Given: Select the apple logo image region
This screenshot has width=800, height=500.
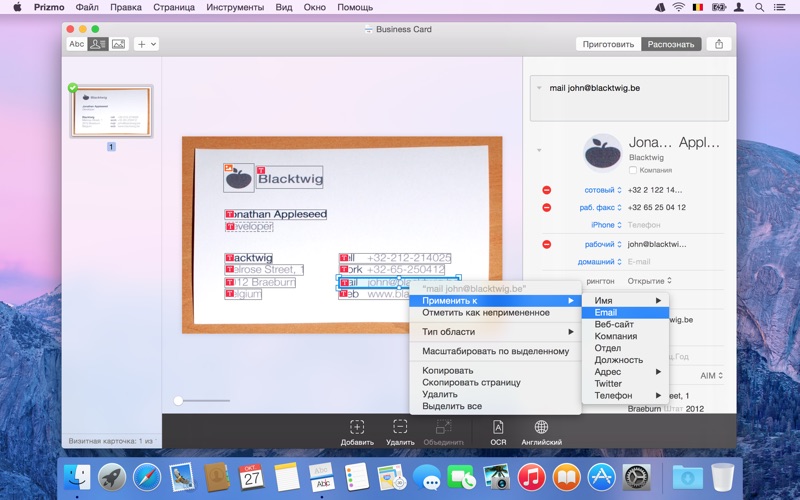Looking at the screenshot, I should click(239, 178).
